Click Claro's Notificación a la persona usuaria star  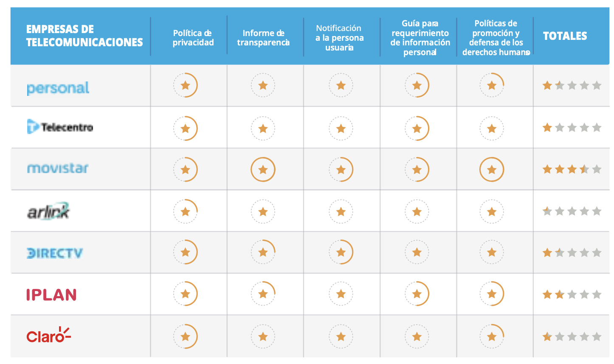tap(341, 336)
